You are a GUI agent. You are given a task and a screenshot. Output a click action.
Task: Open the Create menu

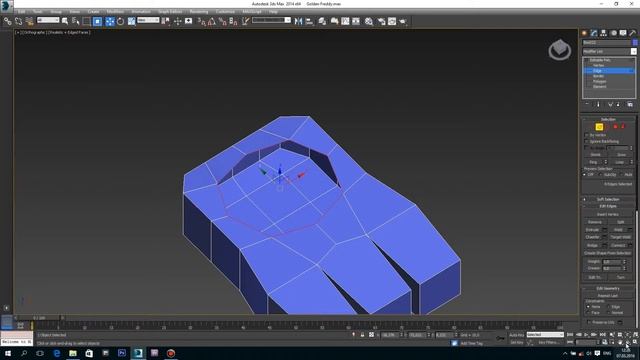[x=93, y=12]
